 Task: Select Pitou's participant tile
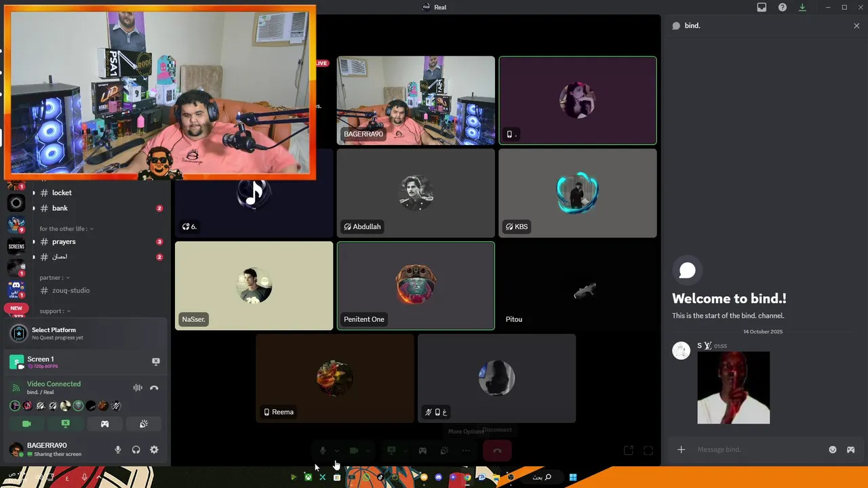click(578, 285)
